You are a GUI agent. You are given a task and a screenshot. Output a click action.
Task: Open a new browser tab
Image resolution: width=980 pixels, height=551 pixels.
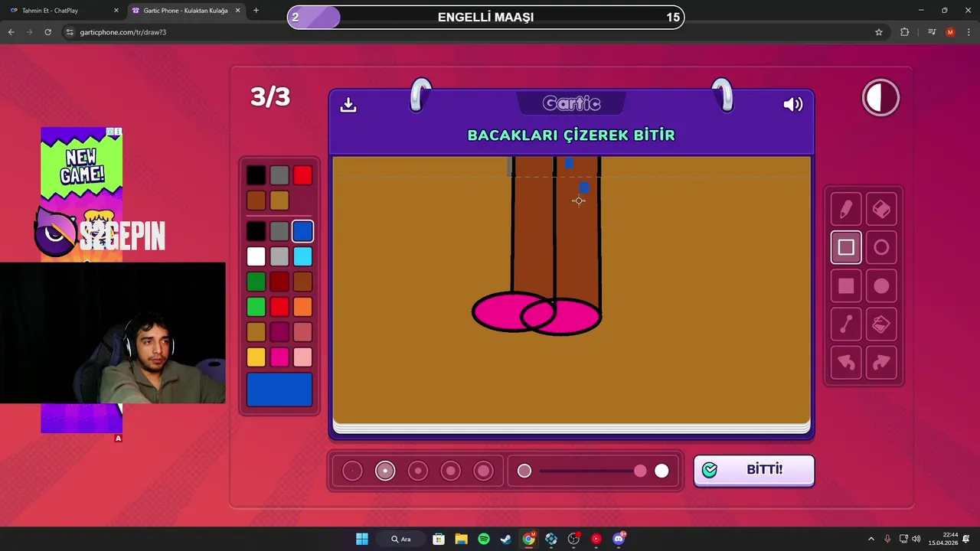pyautogui.click(x=256, y=11)
